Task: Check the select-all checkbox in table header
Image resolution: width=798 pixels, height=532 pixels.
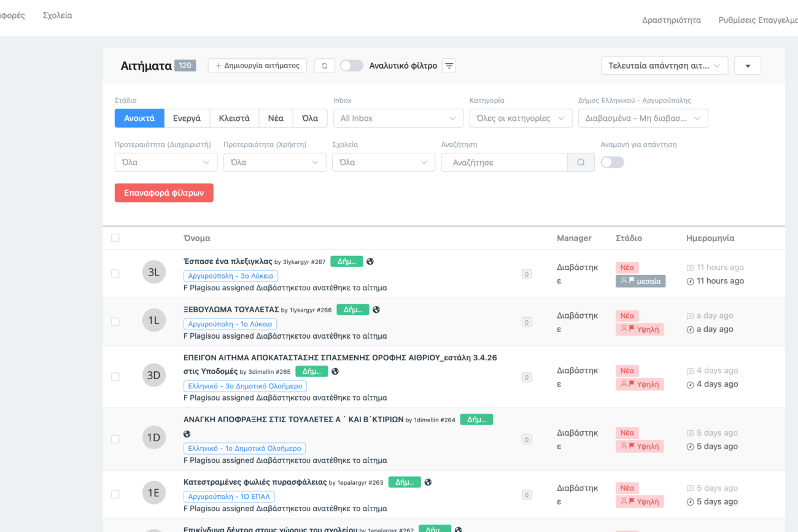Action: (115, 238)
